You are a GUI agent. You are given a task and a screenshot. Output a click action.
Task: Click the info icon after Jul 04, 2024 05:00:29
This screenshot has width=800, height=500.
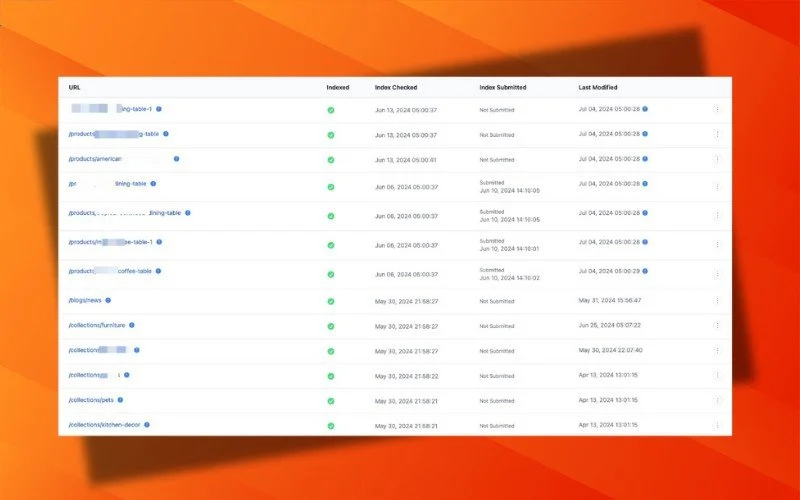pyautogui.click(x=645, y=271)
